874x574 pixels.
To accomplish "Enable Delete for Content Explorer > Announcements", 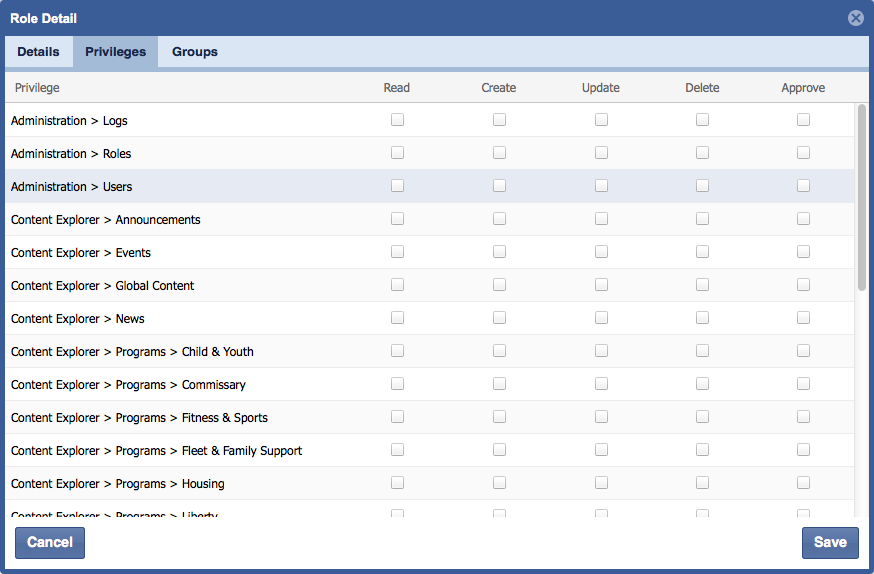I will click(x=702, y=219).
